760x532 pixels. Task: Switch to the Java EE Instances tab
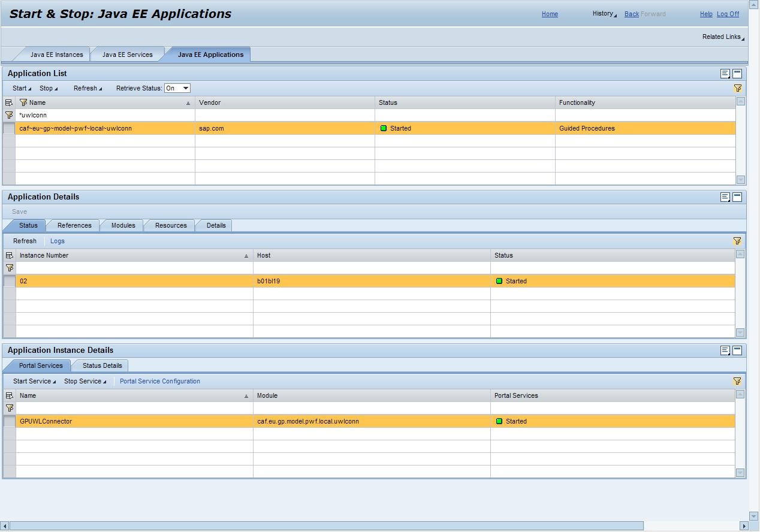pos(56,55)
